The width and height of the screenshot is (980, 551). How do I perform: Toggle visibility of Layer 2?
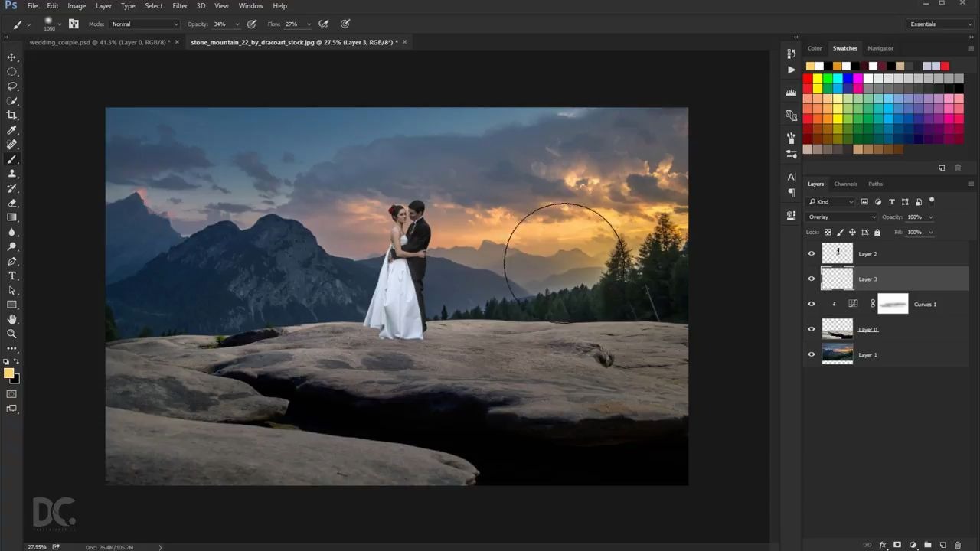[x=812, y=253]
